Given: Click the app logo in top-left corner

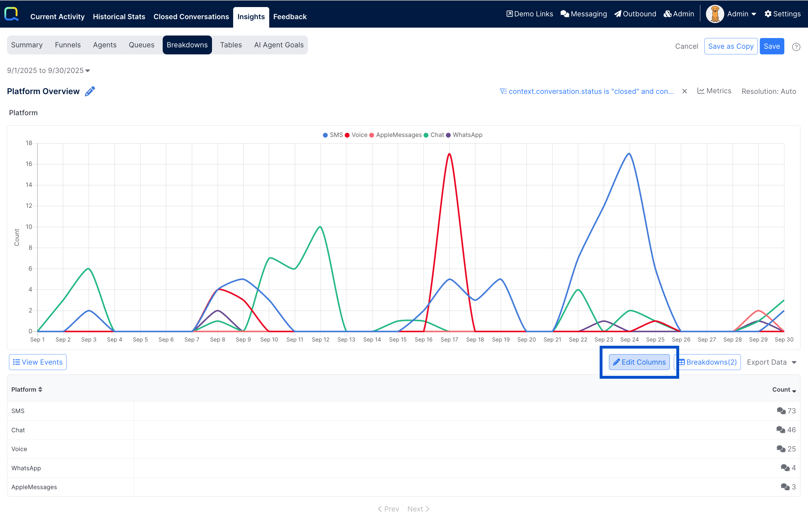Looking at the screenshot, I should [x=11, y=14].
